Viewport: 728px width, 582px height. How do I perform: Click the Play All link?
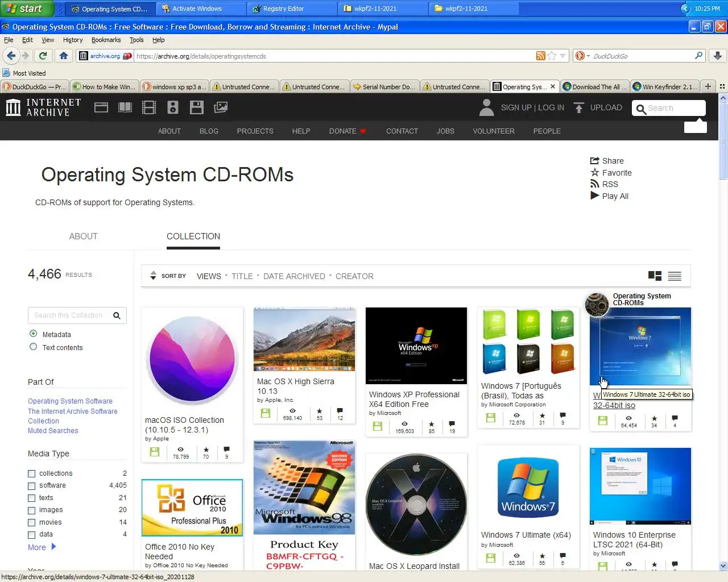609,196
